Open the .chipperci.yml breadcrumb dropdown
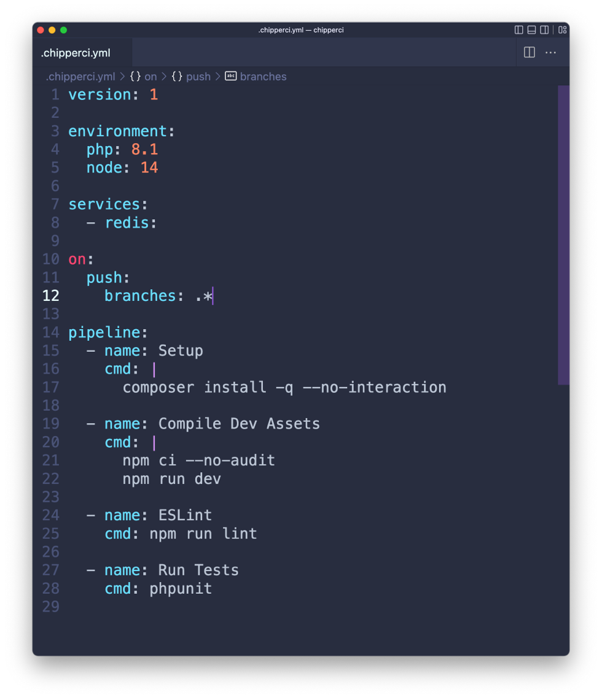Image resolution: width=602 pixels, height=700 pixels. pyautogui.click(x=80, y=77)
